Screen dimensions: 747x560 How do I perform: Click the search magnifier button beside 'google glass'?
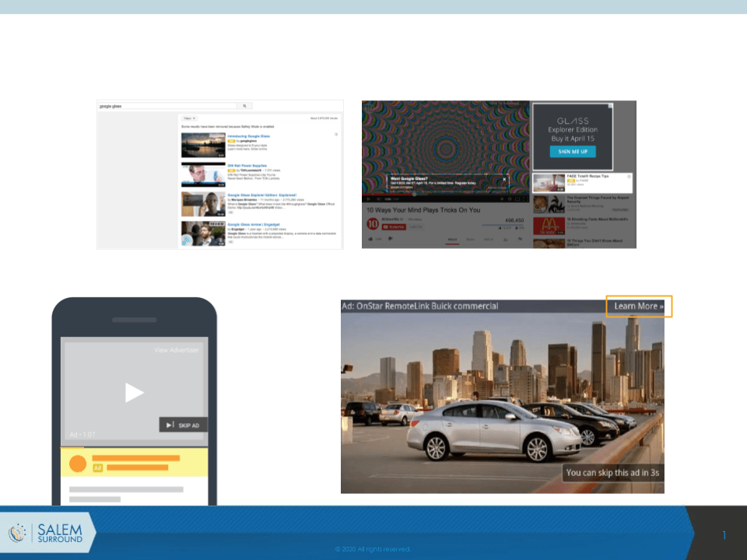(x=244, y=107)
